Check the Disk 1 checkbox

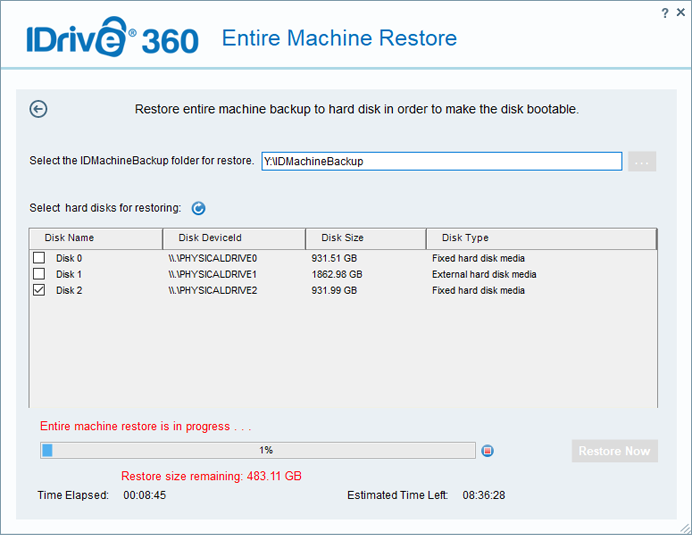39,274
